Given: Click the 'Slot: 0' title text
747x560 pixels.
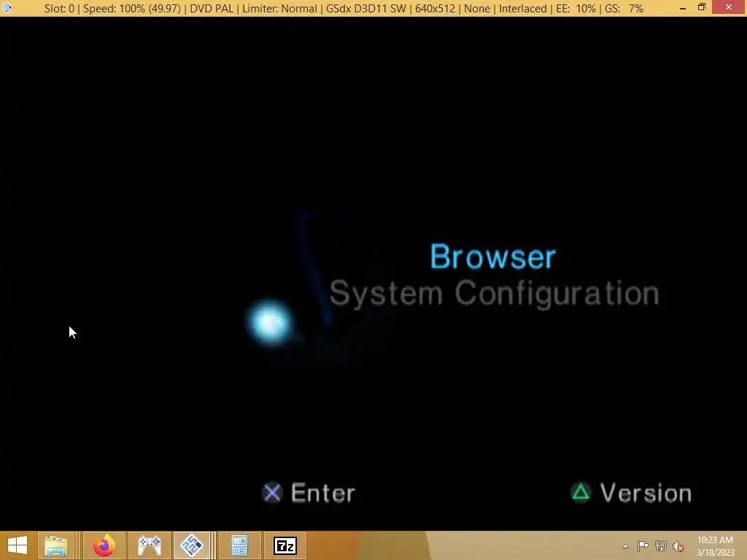Looking at the screenshot, I should click(60, 9).
